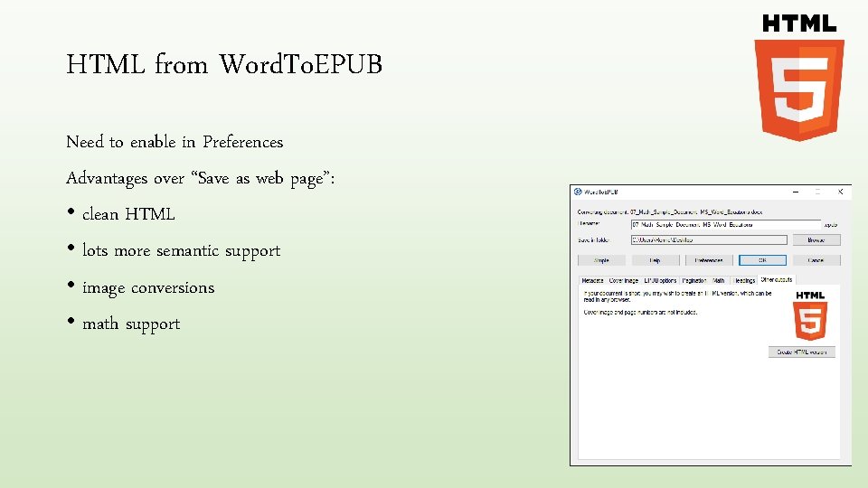Click the bullet "lots more semantic support"
Viewport: 868px width, 488px height.
pyautogui.click(x=182, y=251)
